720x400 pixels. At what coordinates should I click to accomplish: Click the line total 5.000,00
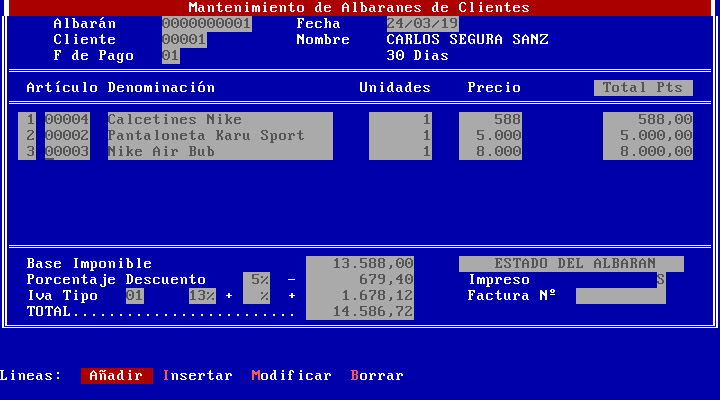648,135
